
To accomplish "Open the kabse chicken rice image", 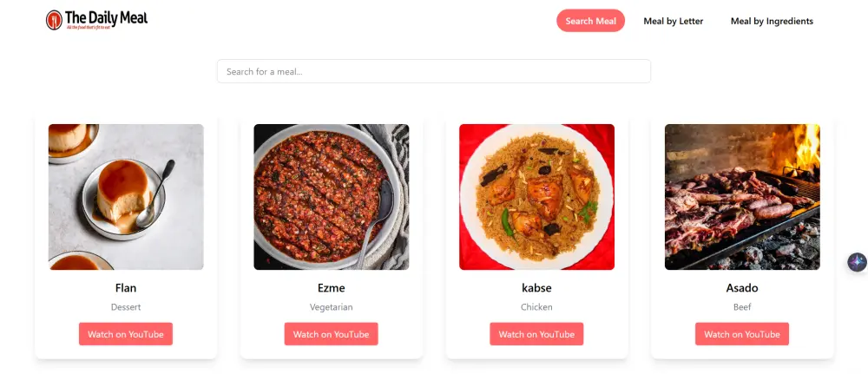I will coord(536,197).
